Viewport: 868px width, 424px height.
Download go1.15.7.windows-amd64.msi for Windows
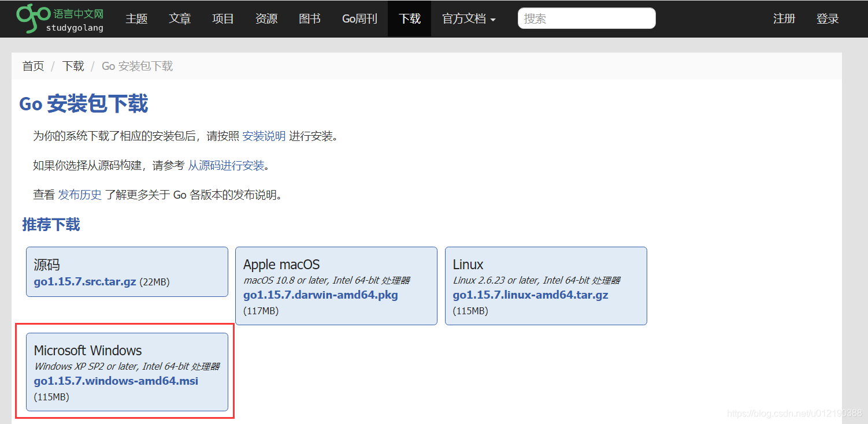pos(116,381)
